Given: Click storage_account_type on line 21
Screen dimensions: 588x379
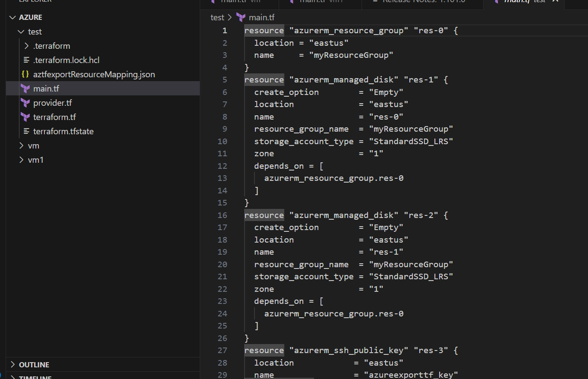Looking at the screenshot, I should pyautogui.click(x=304, y=276).
